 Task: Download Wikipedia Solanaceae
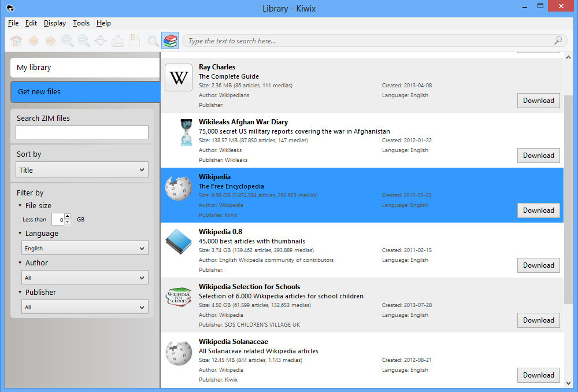pyautogui.click(x=538, y=375)
